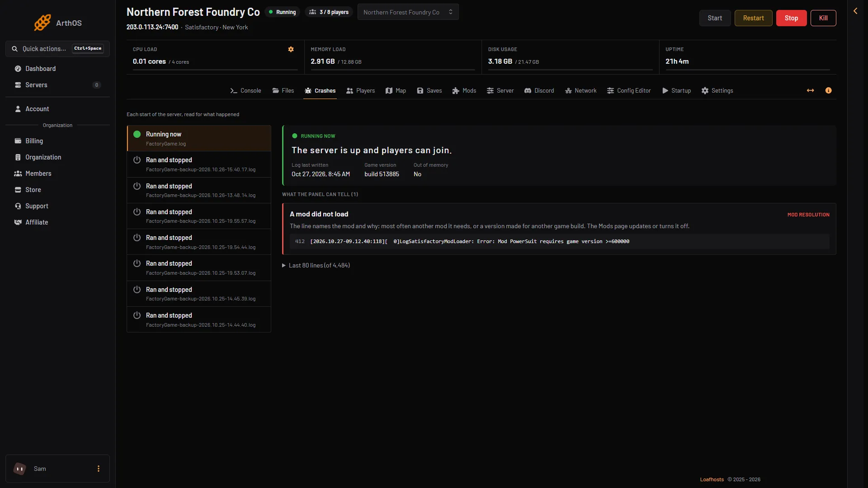Open the CPU load gear settings

point(291,49)
